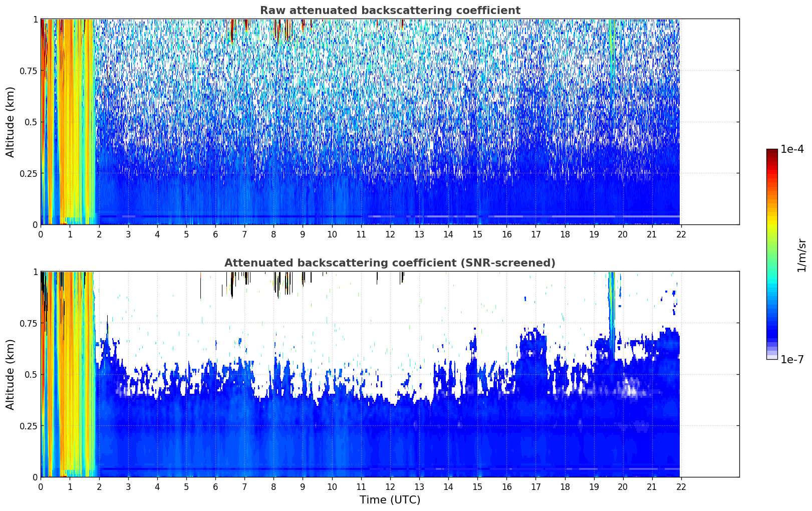Click the colorbar's '1e-4' maximum label
The width and height of the screenshot is (812, 511).
[792, 149]
